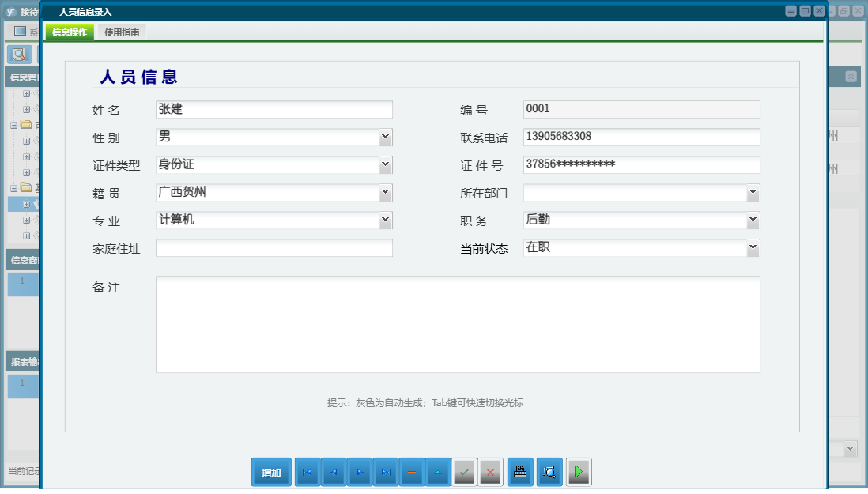Viewport: 868px width, 494px height.
Task: Click the empty 家庭住址 field
Action: tap(274, 248)
